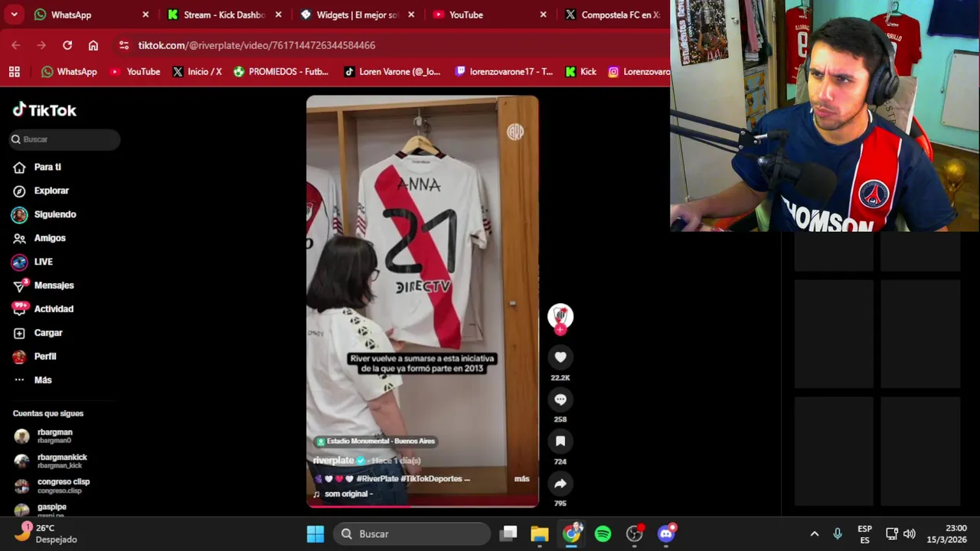Viewport: 980px width, 551px height.
Task: Open followed account gaspipe
Action: click(x=52, y=509)
